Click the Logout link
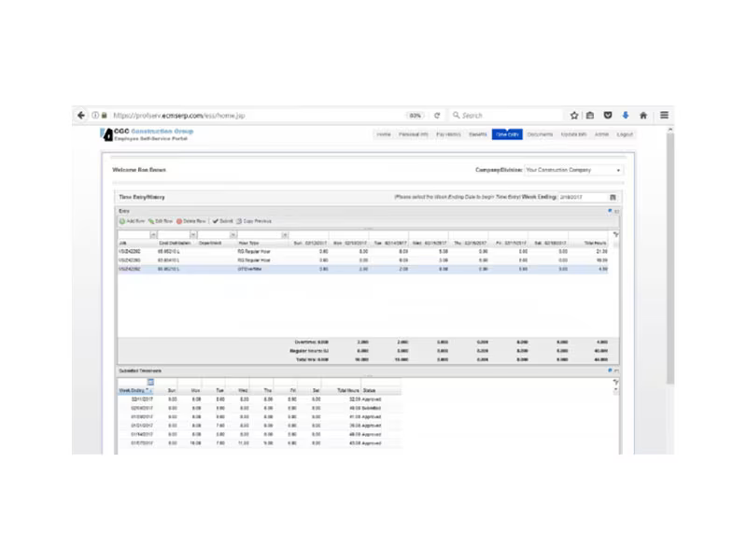This screenshot has width=747, height=560. coord(625,134)
